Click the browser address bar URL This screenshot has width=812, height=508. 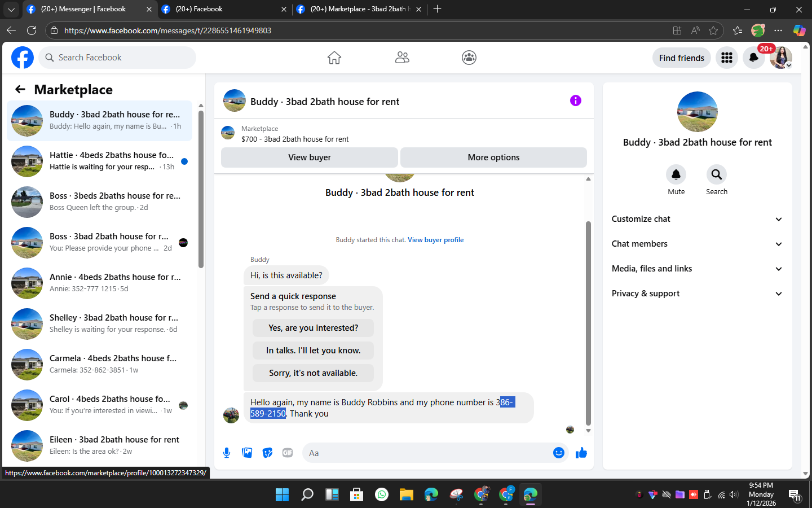[168, 30]
